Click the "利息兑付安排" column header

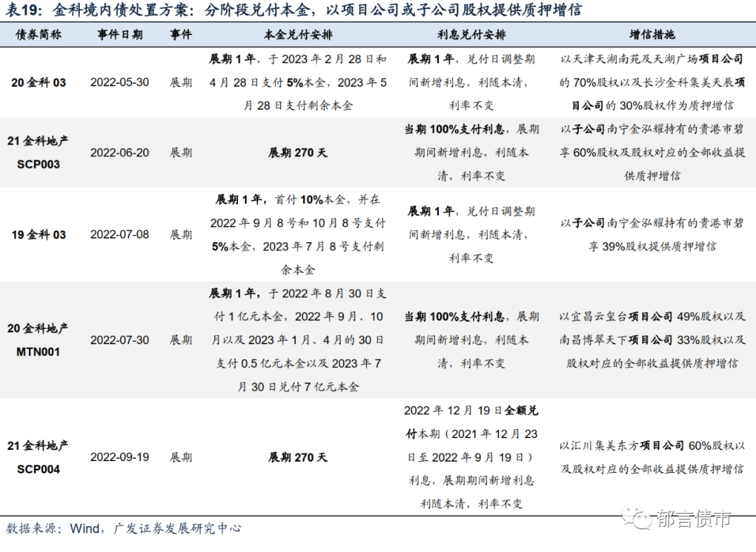tap(471, 35)
